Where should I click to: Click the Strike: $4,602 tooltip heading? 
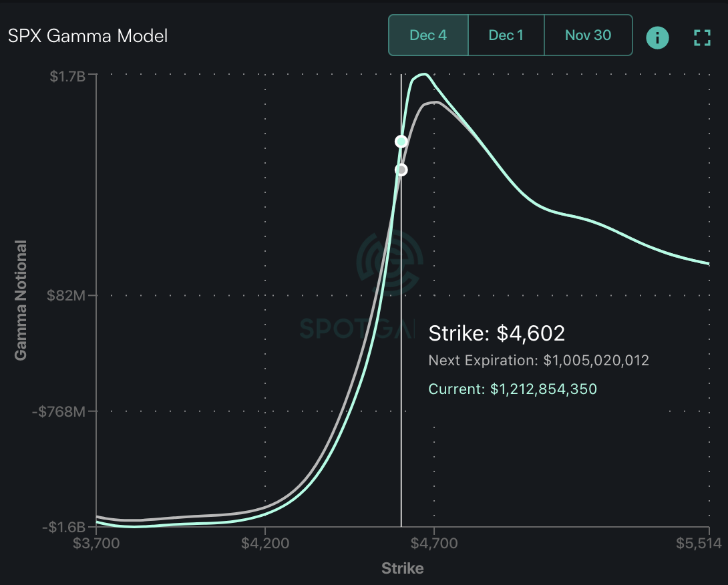[x=497, y=333]
